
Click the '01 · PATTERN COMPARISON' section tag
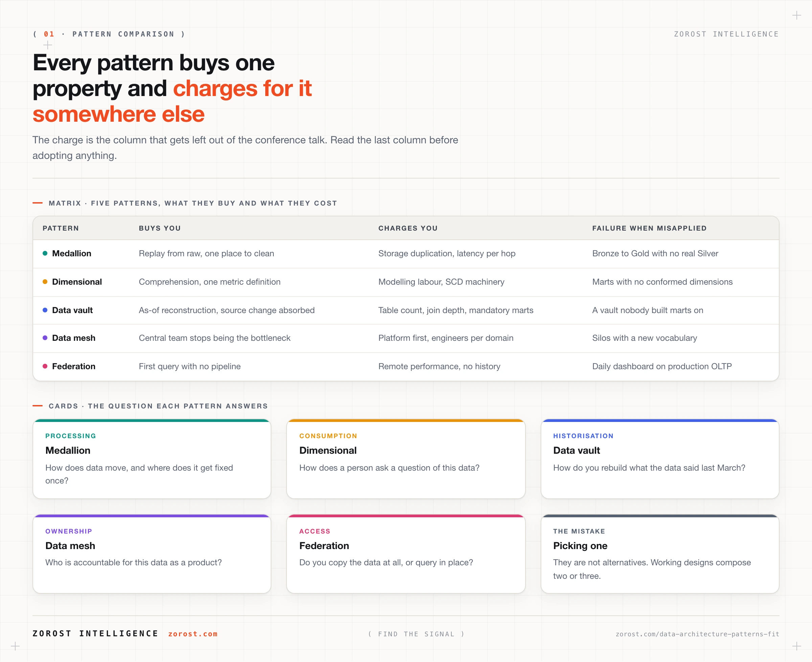click(x=109, y=34)
